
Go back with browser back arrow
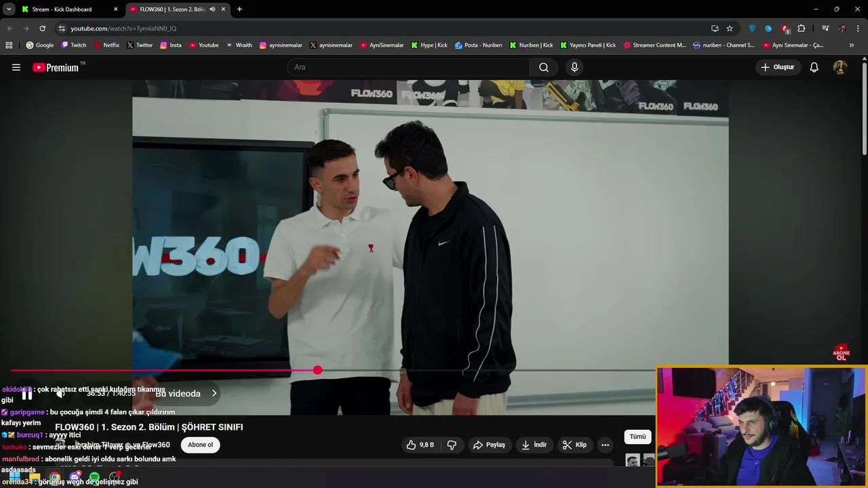pos(9,28)
